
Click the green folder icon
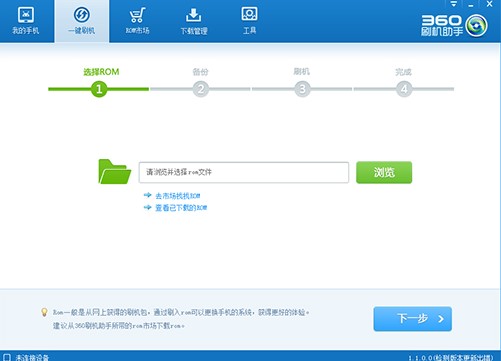pos(114,171)
